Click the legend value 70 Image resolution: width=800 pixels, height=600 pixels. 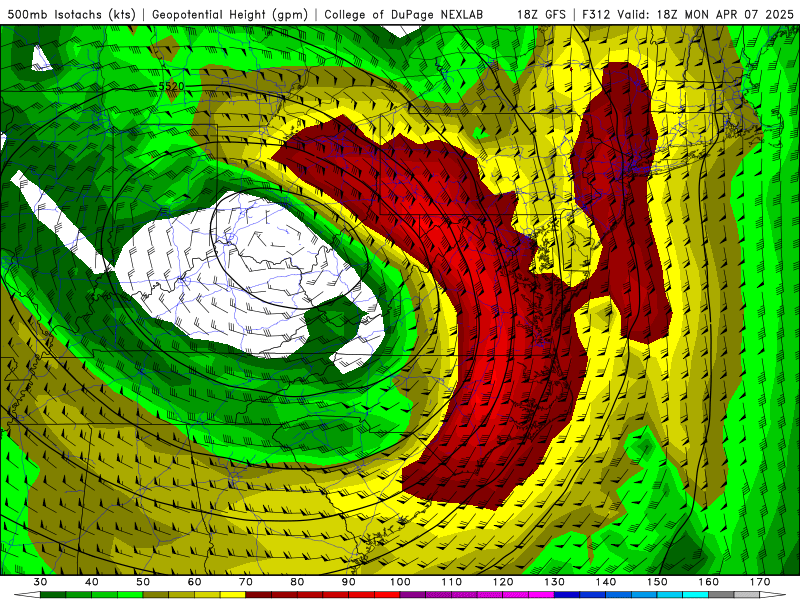tap(246, 582)
